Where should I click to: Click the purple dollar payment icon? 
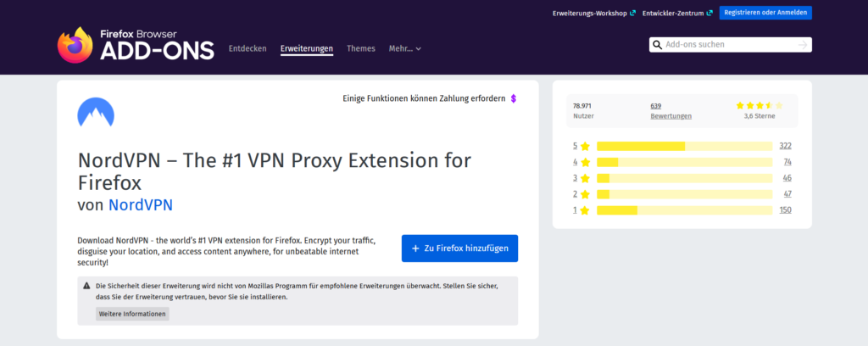[x=513, y=98]
